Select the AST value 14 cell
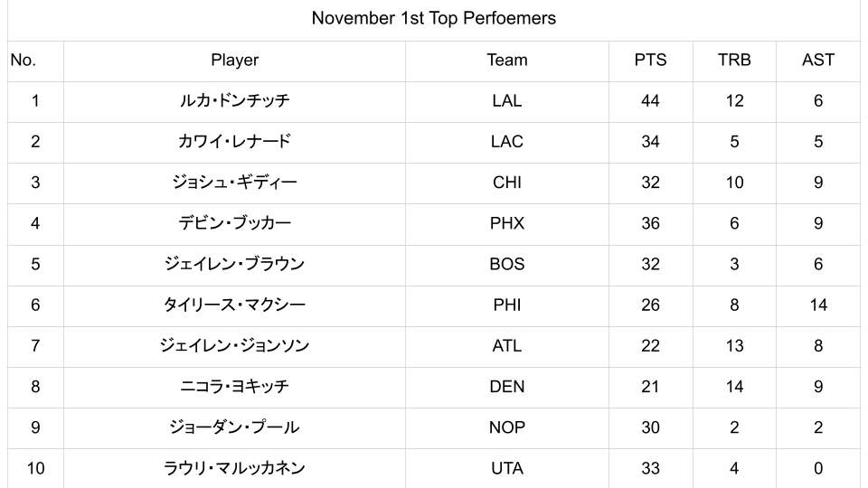868x488 pixels. 817,305
